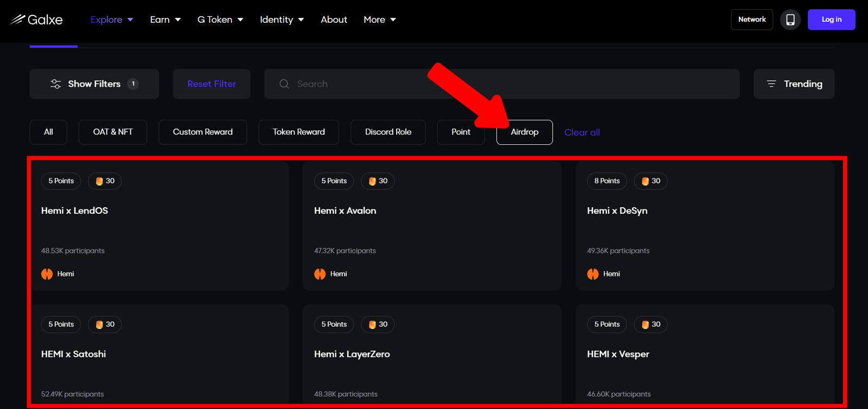Viewport: 868px width, 409px height.
Task: Open the mobile app phone icon
Action: tap(790, 20)
